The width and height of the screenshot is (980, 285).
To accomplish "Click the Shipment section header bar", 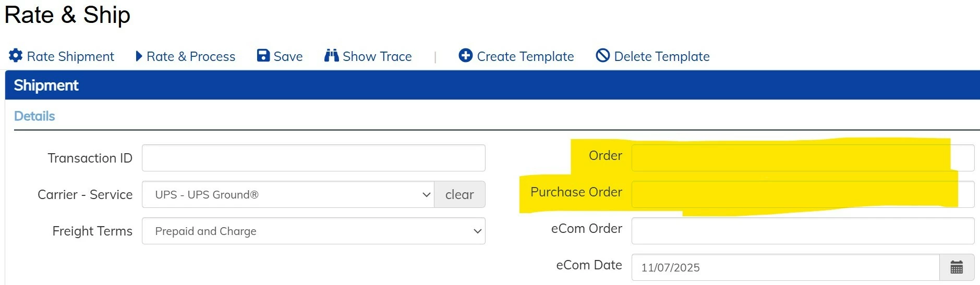I will [490, 85].
